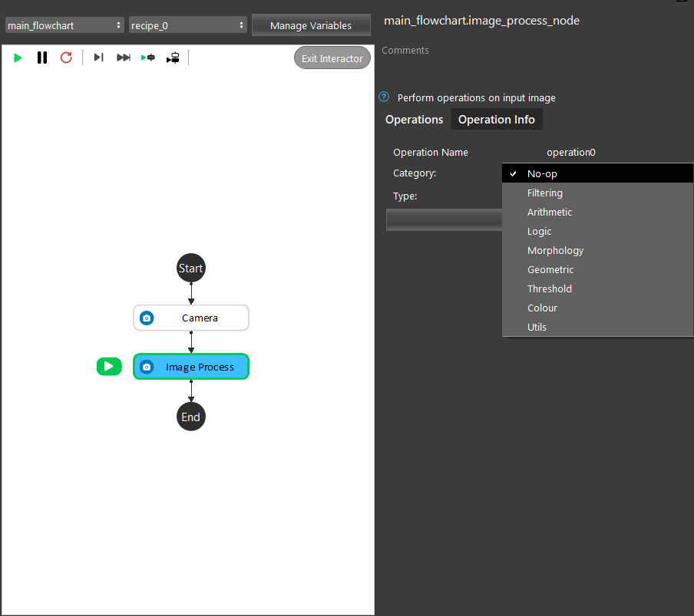Screen dimensions: 694x616
Task: Click the run-to-node icon with green arrow
Action: tap(148, 58)
